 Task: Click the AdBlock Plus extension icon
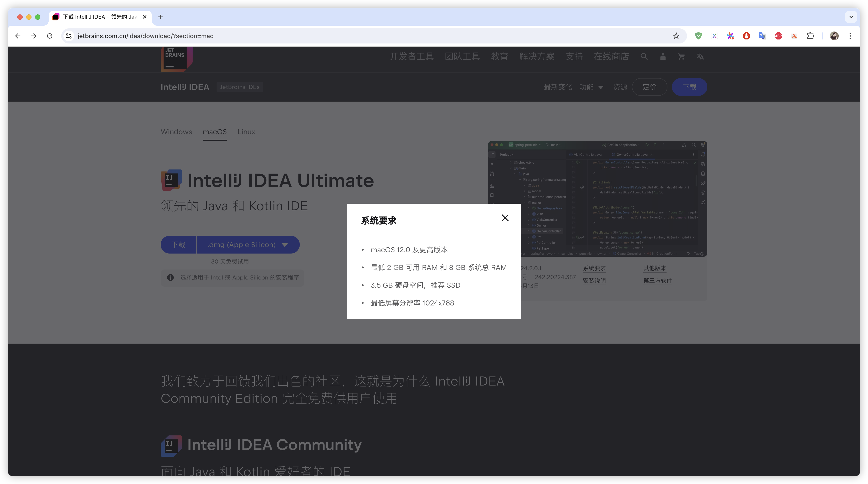pyautogui.click(x=778, y=36)
